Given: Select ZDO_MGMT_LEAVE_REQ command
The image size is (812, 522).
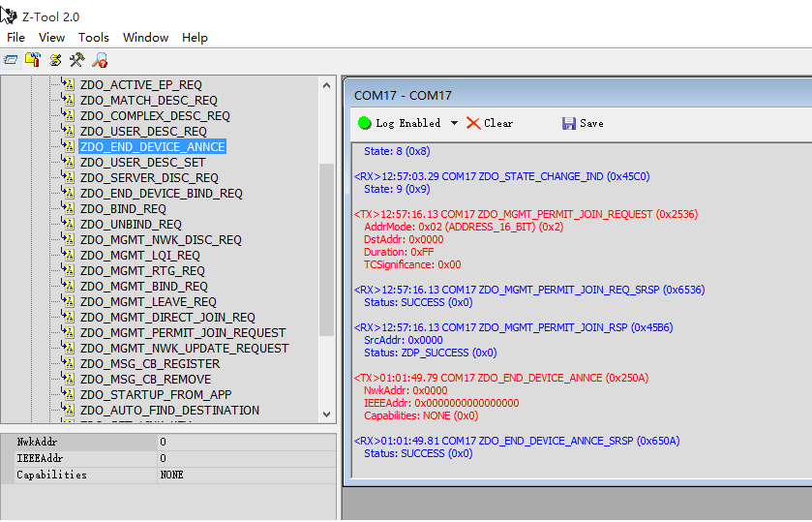Looking at the screenshot, I should pyautogui.click(x=148, y=302).
